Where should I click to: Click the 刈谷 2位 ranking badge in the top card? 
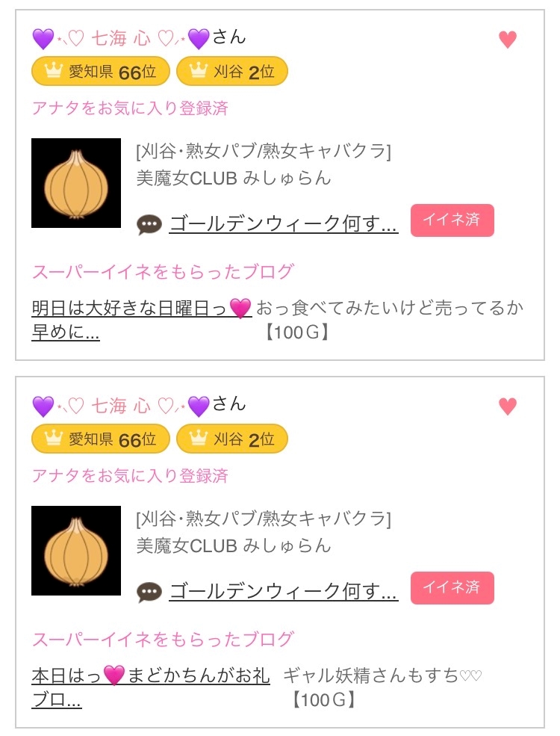pos(232,72)
